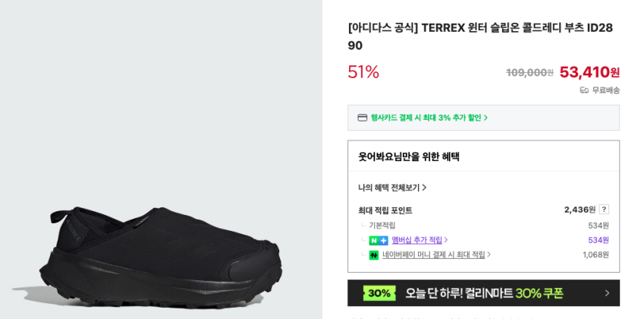Open 네이버페이 머니 결제 시 최대 적립 details
644x319 pixels.
click(x=435, y=255)
